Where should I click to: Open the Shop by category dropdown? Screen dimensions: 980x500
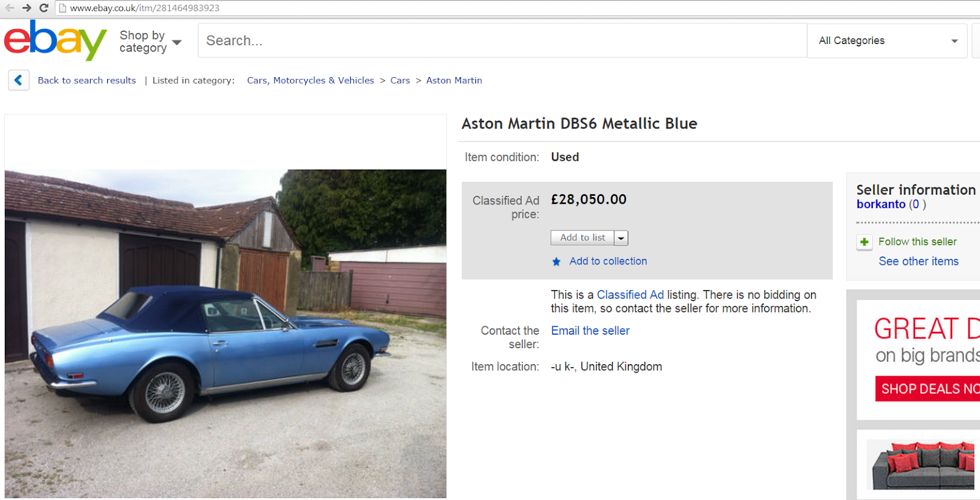click(151, 42)
